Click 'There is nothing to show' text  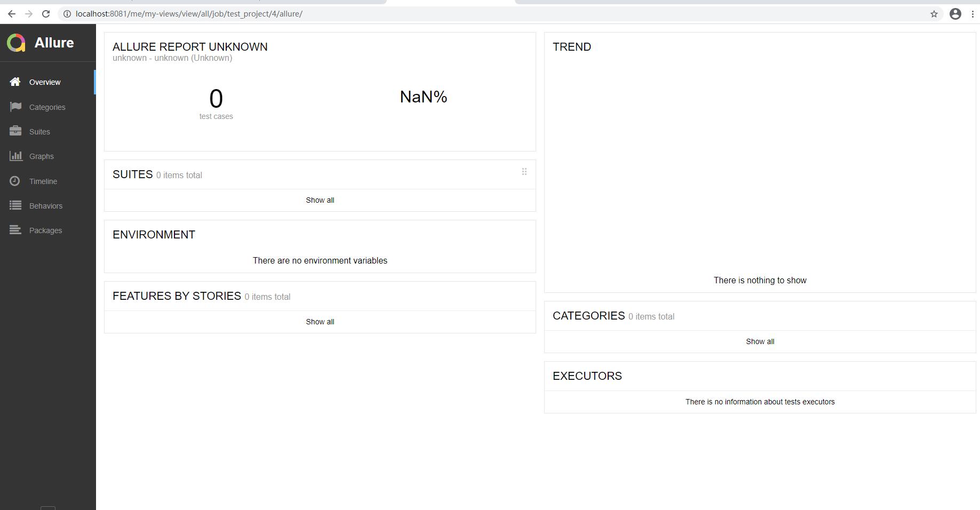click(x=760, y=280)
